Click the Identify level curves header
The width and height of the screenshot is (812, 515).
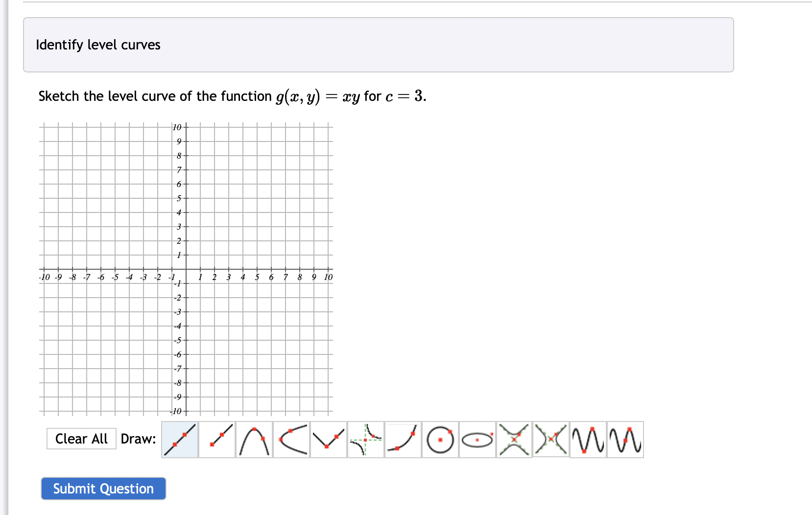click(98, 45)
